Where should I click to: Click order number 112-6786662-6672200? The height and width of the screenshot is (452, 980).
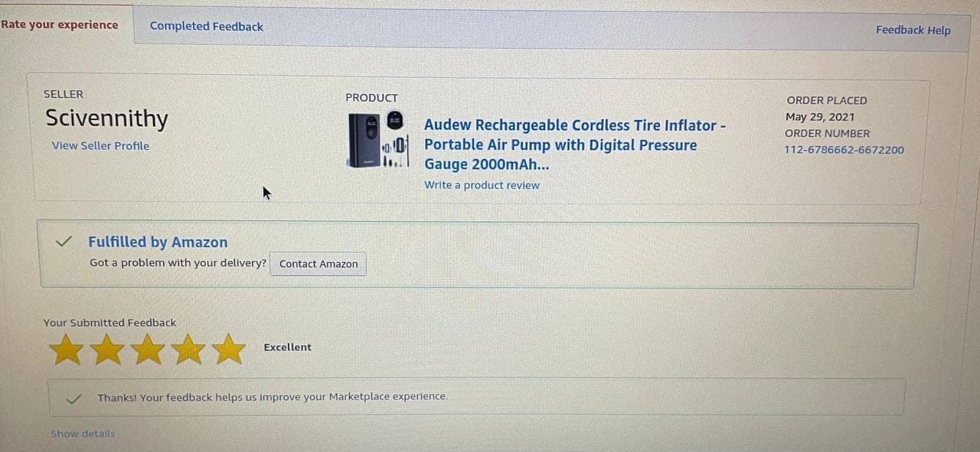coord(844,150)
